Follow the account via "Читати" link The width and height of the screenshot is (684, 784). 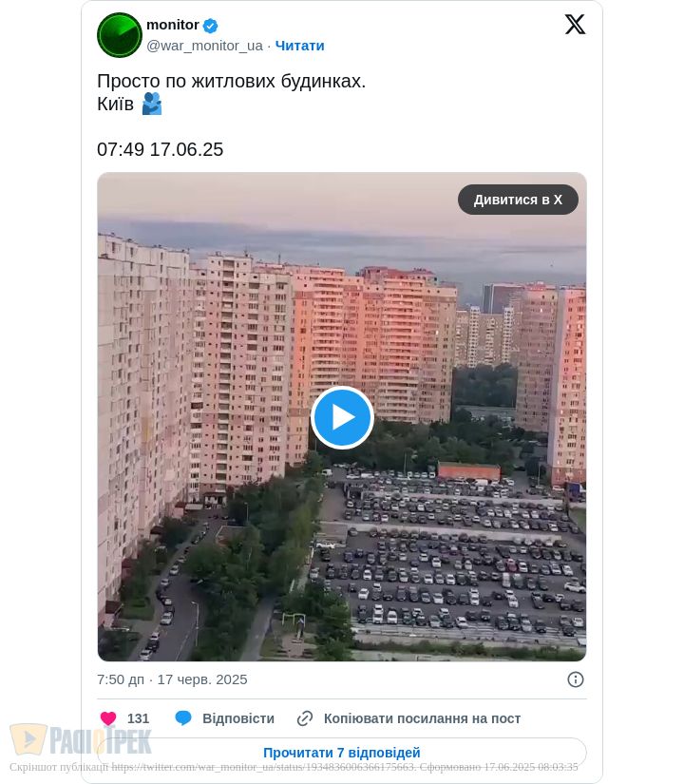(x=300, y=46)
